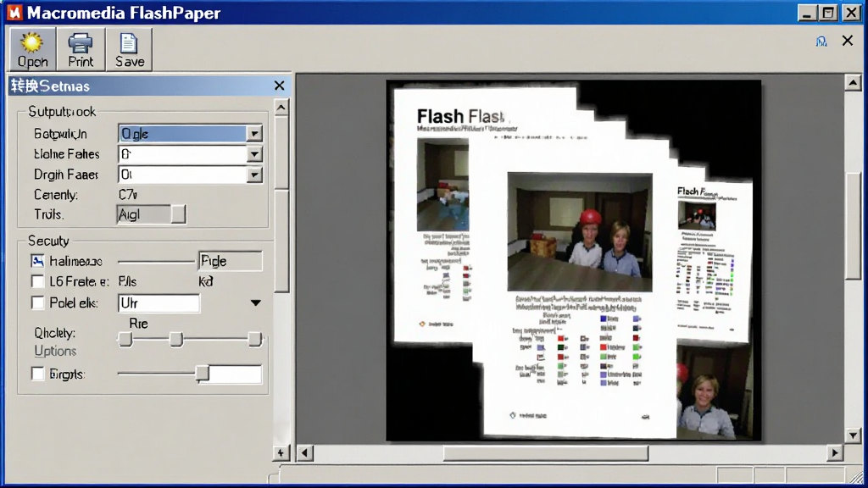Click the document scroll up arrow
The image size is (868, 488).
pyautogui.click(x=853, y=83)
